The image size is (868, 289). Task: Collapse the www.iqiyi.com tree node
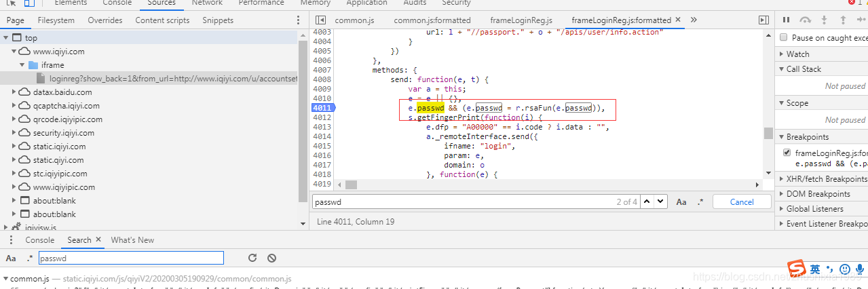coord(15,52)
